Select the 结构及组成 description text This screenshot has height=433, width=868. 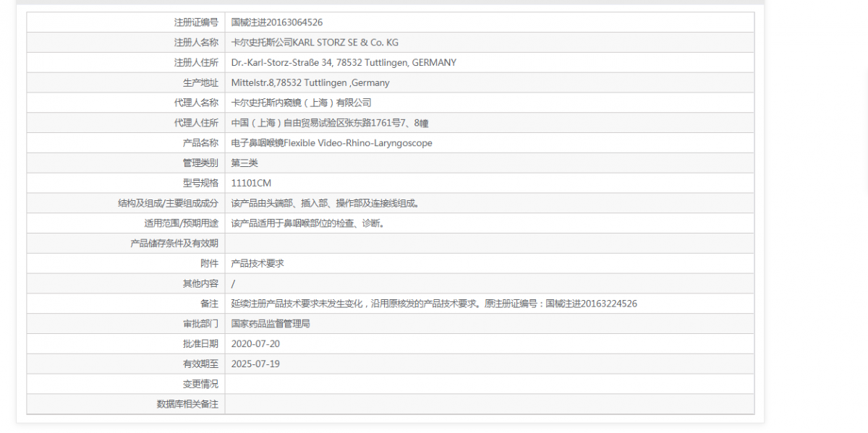[325, 203]
